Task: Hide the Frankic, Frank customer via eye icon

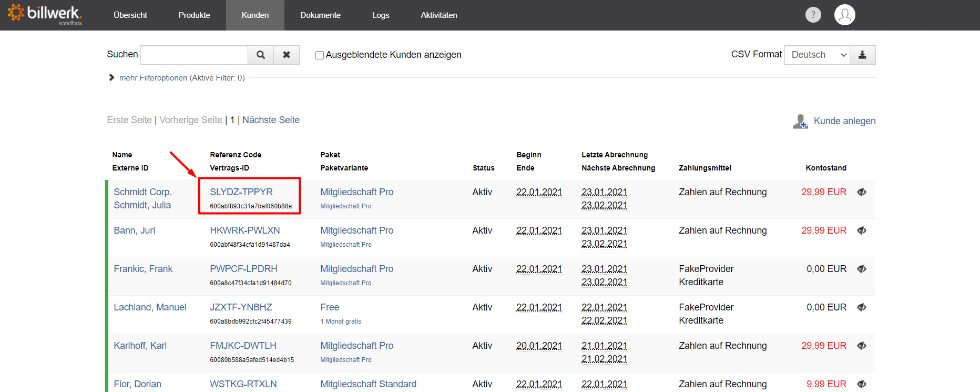Action: pyautogui.click(x=862, y=269)
